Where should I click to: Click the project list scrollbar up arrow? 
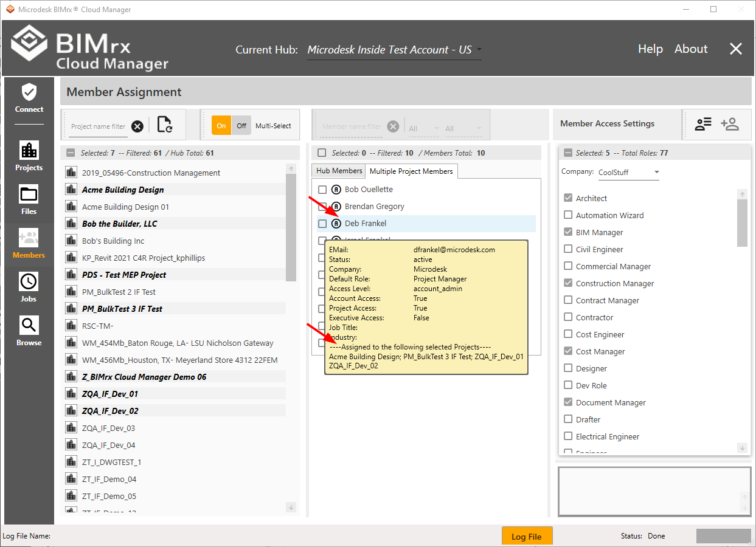tap(291, 169)
